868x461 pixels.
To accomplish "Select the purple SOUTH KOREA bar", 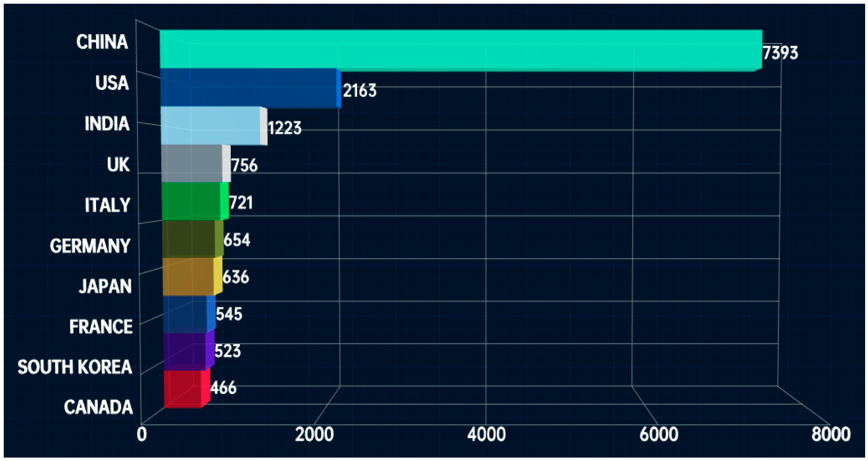I will (185, 351).
